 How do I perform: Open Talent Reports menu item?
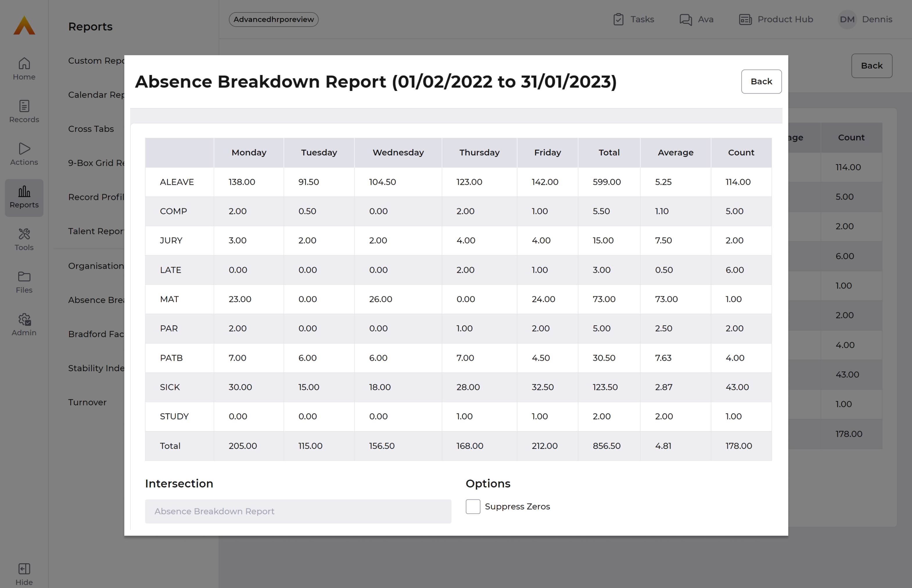pos(96,231)
